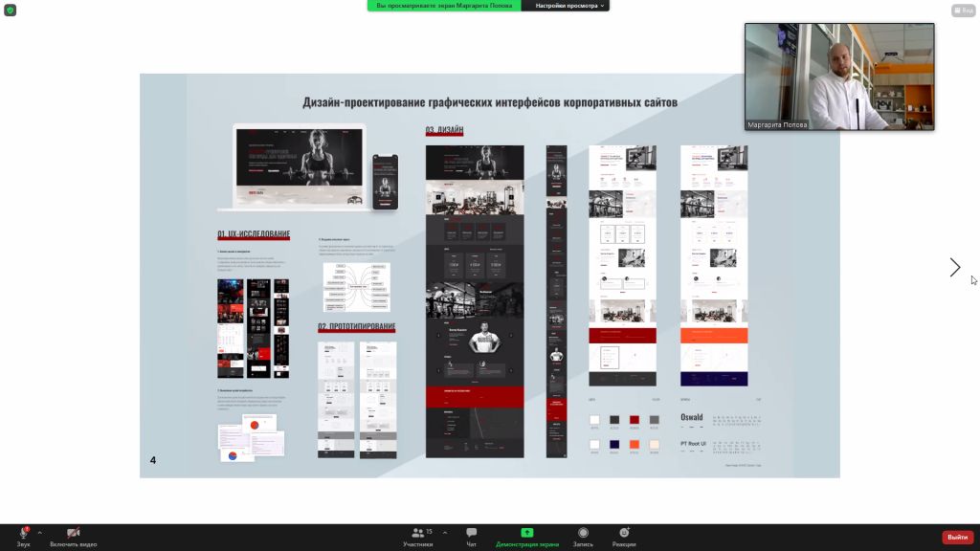980x551 pixels.
Task: Expand audio options arrow beside Звук
Action: pos(39,533)
